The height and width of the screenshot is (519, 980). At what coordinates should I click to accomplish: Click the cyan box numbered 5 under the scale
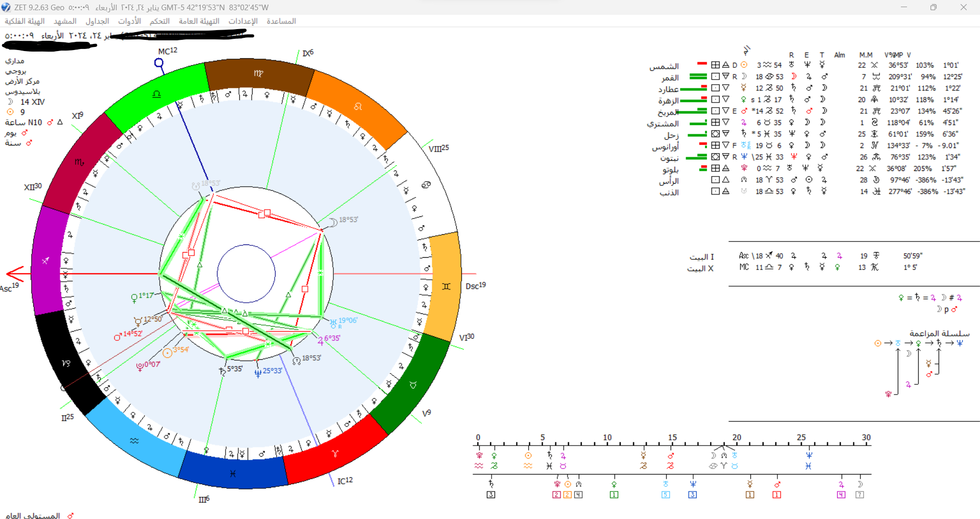(666, 495)
